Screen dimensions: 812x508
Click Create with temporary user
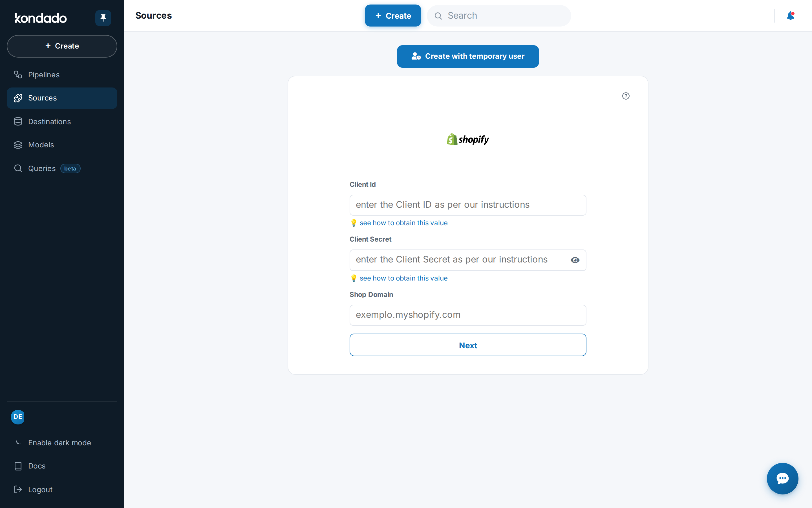(x=468, y=56)
